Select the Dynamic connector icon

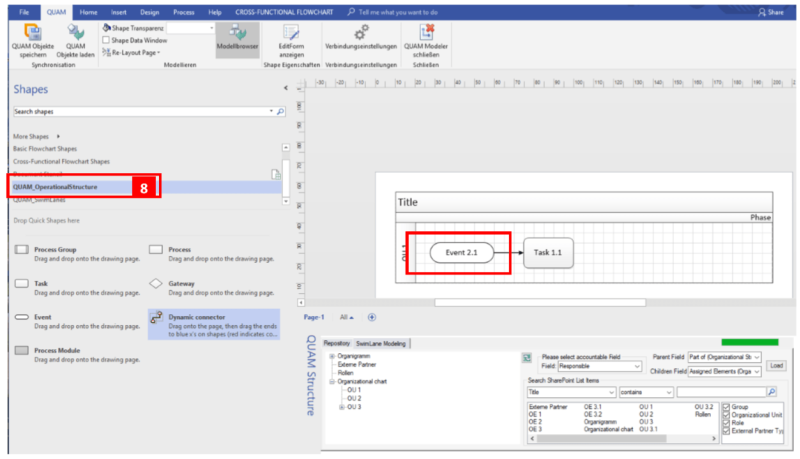[x=157, y=317]
